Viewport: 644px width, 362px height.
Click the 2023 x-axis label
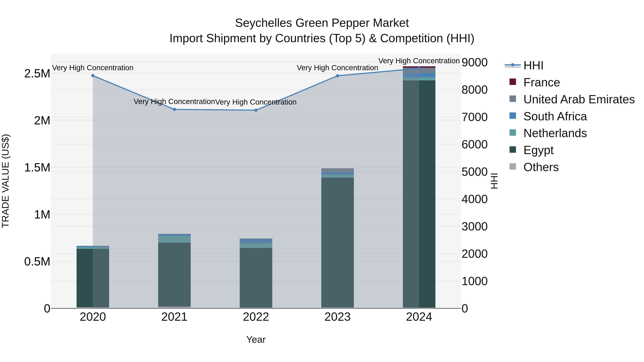click(338, 317)
